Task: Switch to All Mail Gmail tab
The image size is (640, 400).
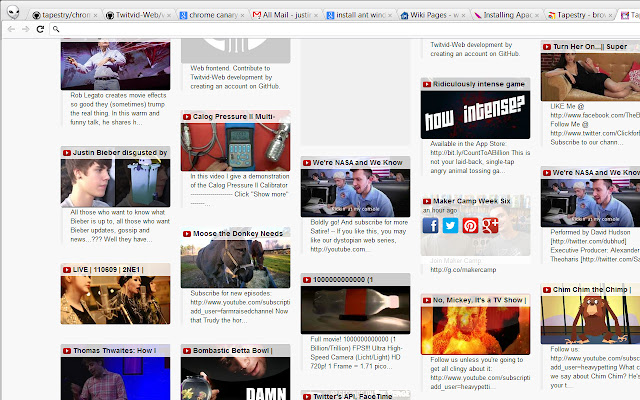Action: tap(286, 15)
